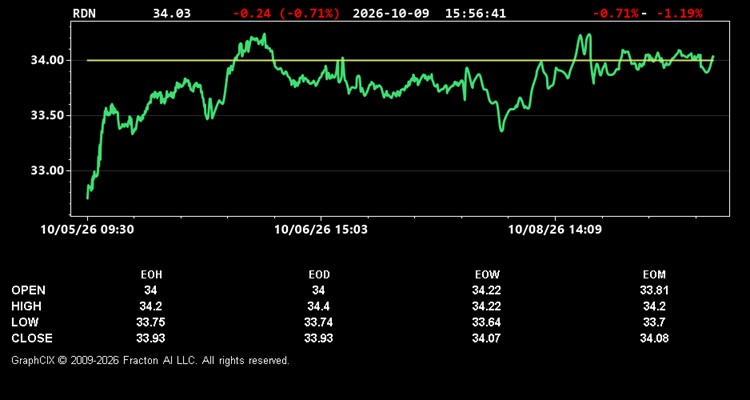Viewport: 750px width, 400px height.
Task: Select the EOM column header
Action: click(654, 275)
